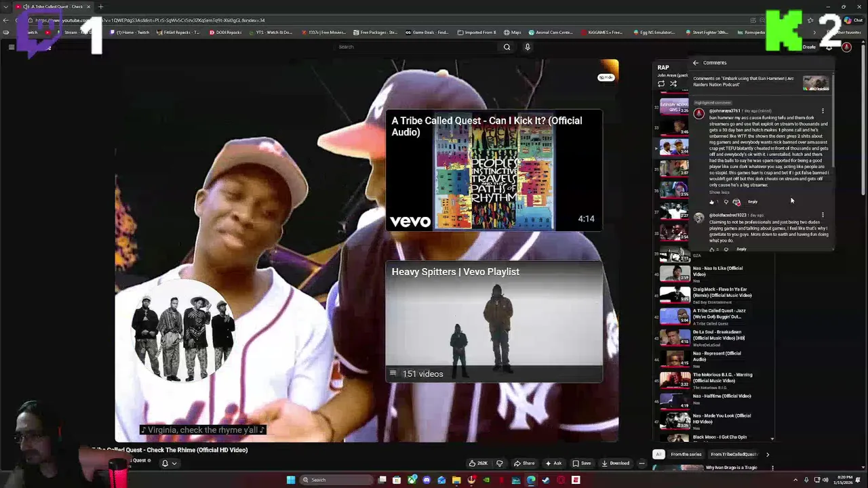
Task: Open Can I Kick It endscreen video
Action: (x=494, y=171)
